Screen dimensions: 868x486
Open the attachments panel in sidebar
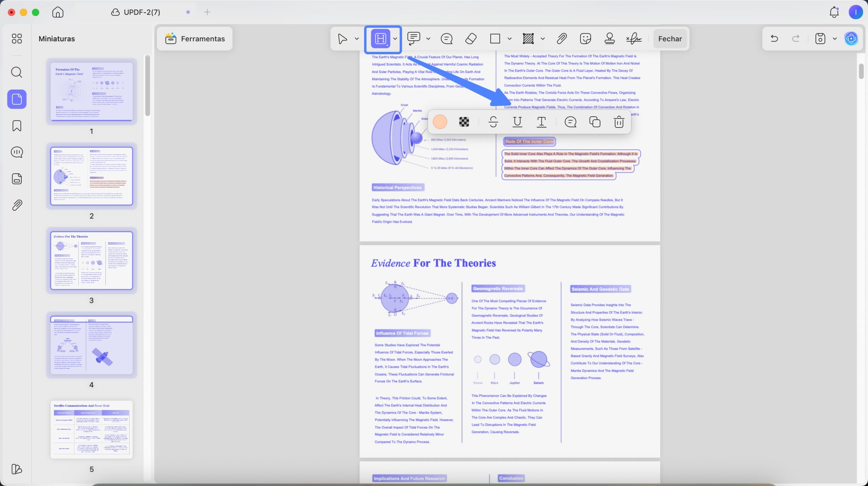coord(17,205)
